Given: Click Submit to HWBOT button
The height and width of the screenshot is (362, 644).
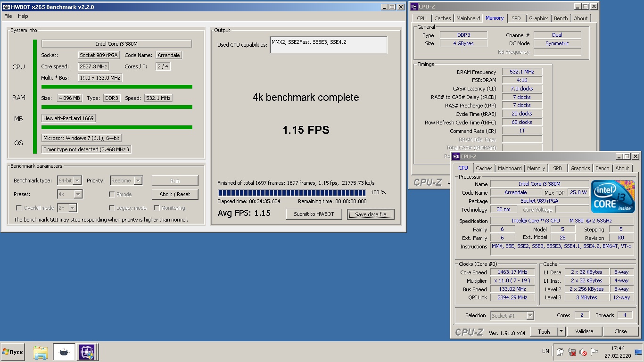Looking at the screenshot, I should click(x=314, y=214).
